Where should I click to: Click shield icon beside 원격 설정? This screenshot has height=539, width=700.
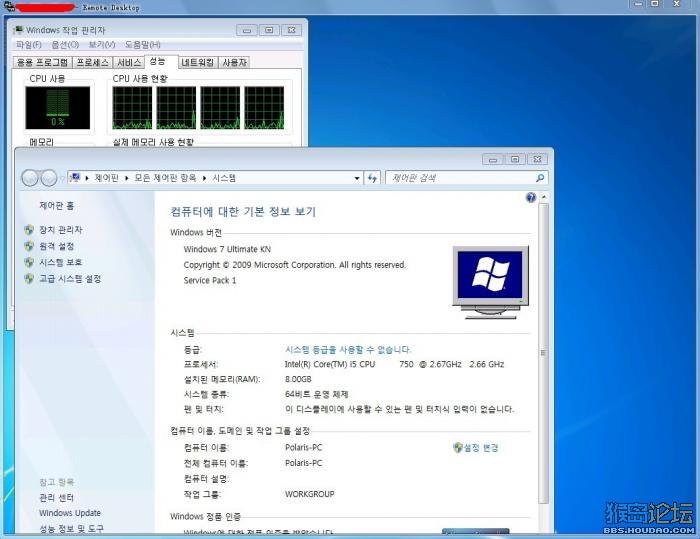[x=29, y=246]
